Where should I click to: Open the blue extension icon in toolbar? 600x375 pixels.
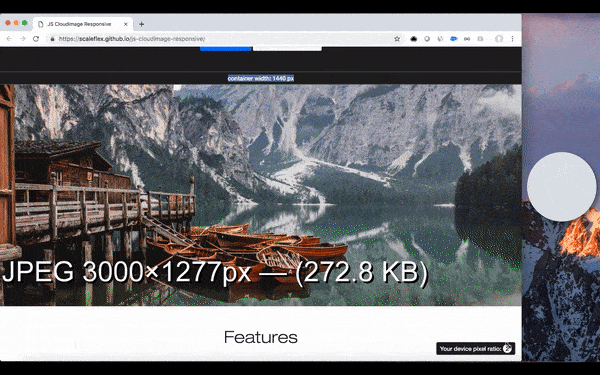tap(453, 39)
